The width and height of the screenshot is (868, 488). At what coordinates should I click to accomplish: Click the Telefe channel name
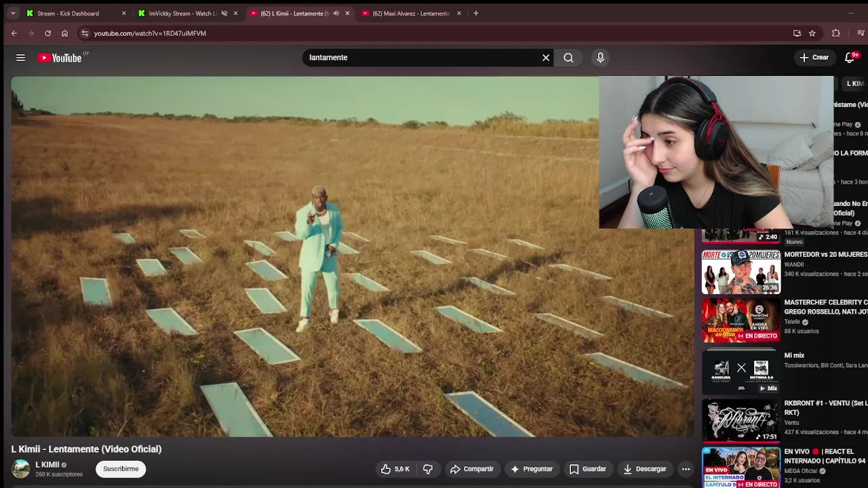(792, 322)
